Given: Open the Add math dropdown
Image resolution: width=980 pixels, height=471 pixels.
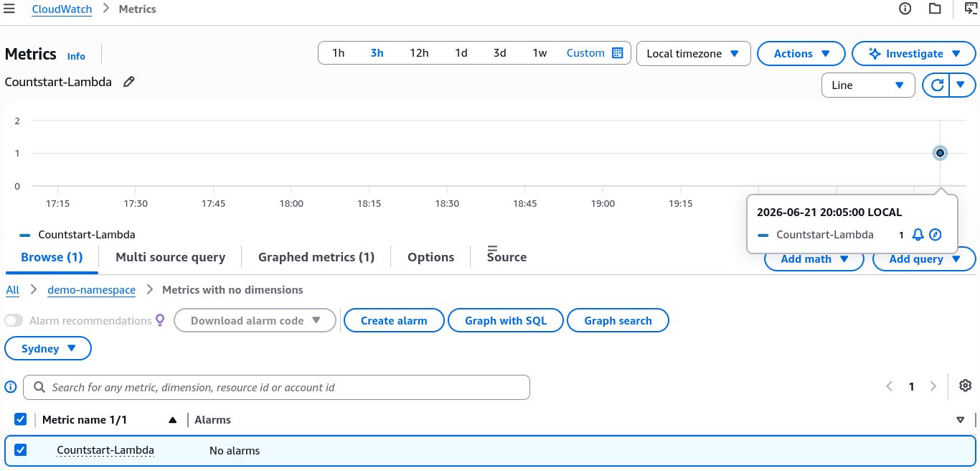Looking at the screenshot, I should (814, 259).
